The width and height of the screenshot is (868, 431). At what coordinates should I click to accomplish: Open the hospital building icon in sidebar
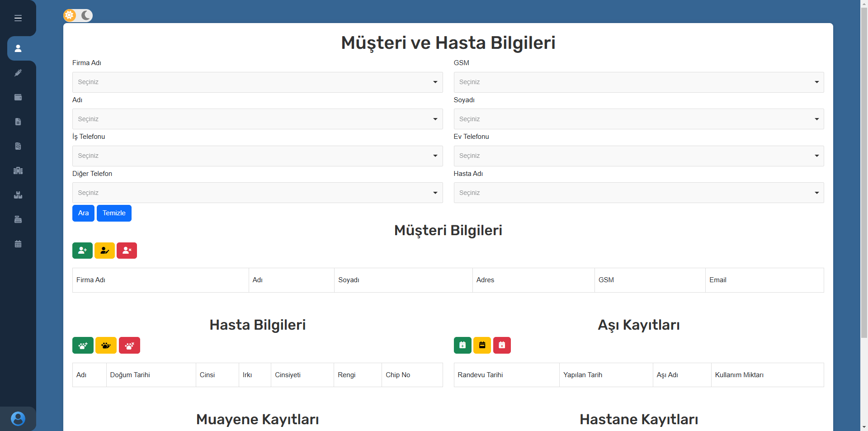[x=18, y=171]
